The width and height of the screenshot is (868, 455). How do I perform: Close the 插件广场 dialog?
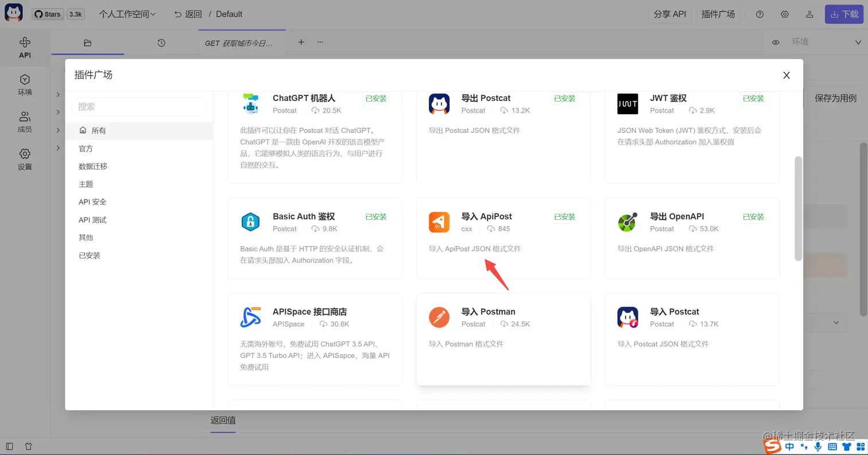click(786, 75)
